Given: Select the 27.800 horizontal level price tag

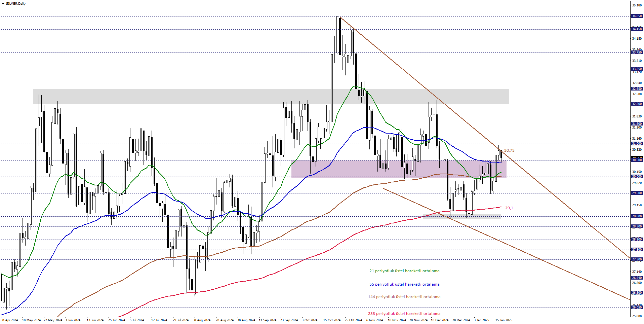Looking at the screenshot, I should (x=637, y=250).
